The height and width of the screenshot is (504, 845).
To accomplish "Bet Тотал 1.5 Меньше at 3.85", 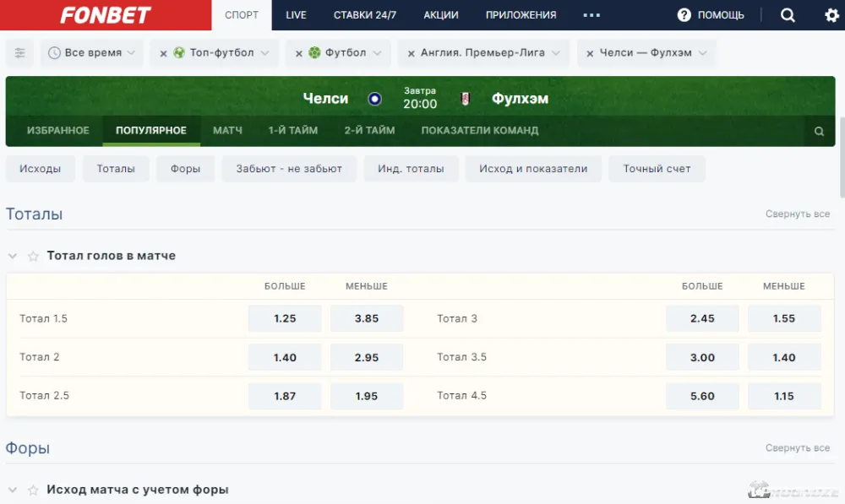I will (x=367, y=319).
